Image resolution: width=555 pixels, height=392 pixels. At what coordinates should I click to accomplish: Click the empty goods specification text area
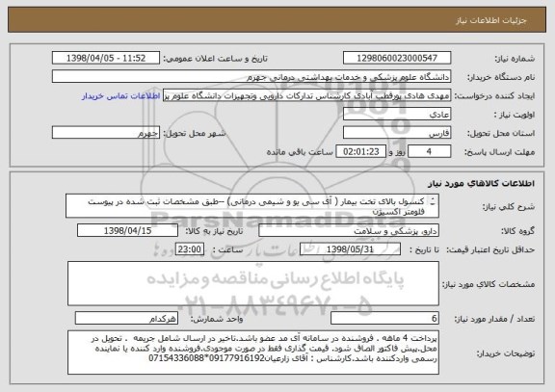tap(253, 283)
